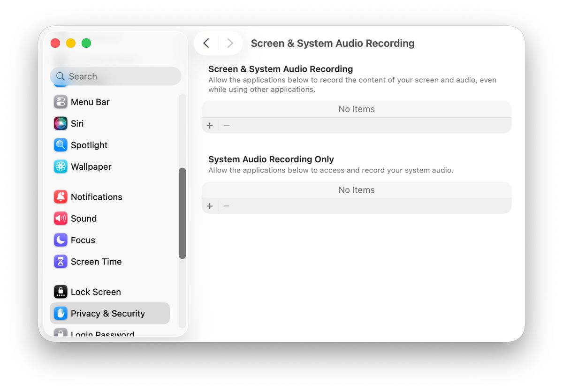Click 'No Items' under Screen & System Audio Recording
Viewport: 563px width, 392px height.
coord(357,109)
